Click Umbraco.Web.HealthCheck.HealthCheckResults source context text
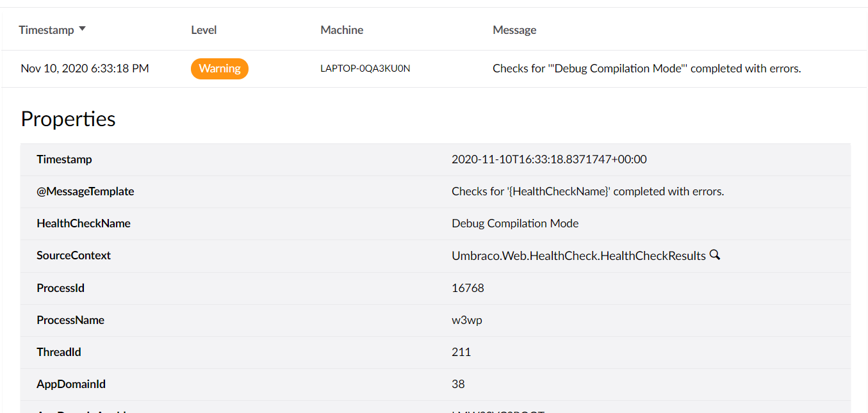 (x=578, y=255)
